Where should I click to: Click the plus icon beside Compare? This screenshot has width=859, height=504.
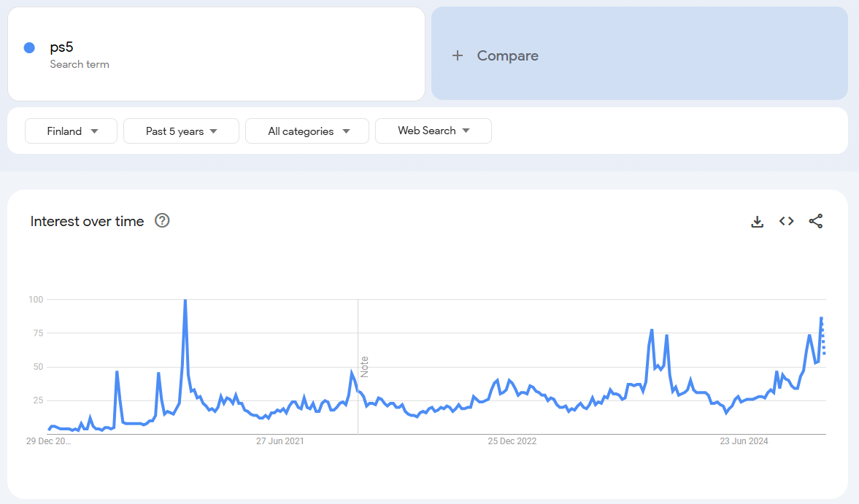[458, 55]
